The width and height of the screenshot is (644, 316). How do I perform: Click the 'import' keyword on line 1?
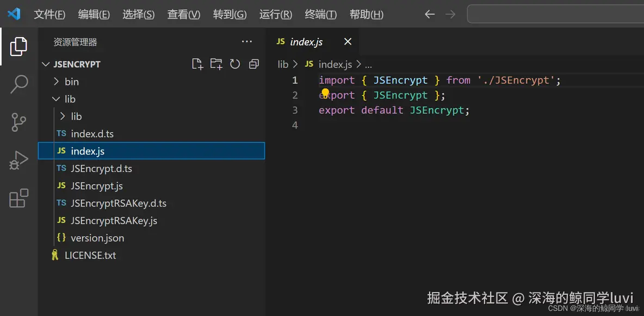pyautogui.click(x=336, y=80)
